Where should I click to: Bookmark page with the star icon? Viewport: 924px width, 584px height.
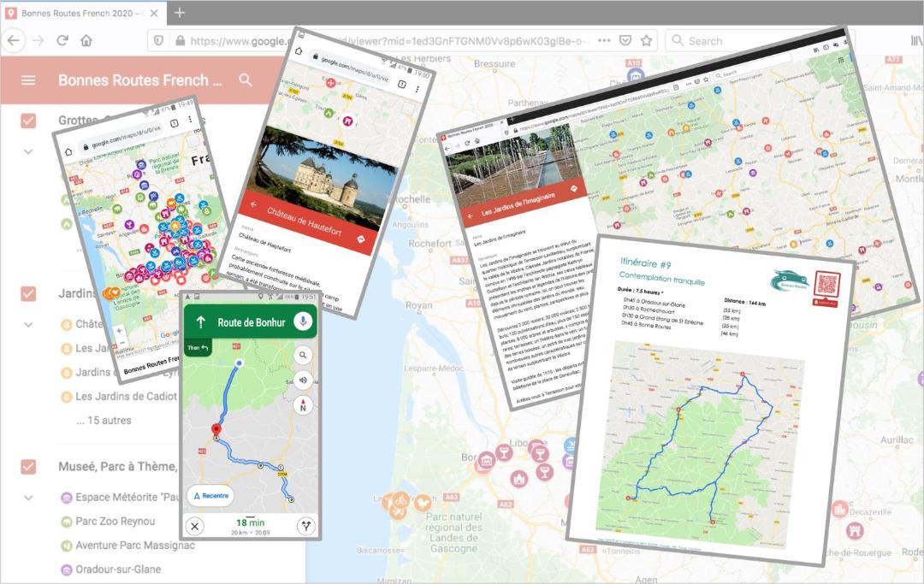(x=647, y=40)
